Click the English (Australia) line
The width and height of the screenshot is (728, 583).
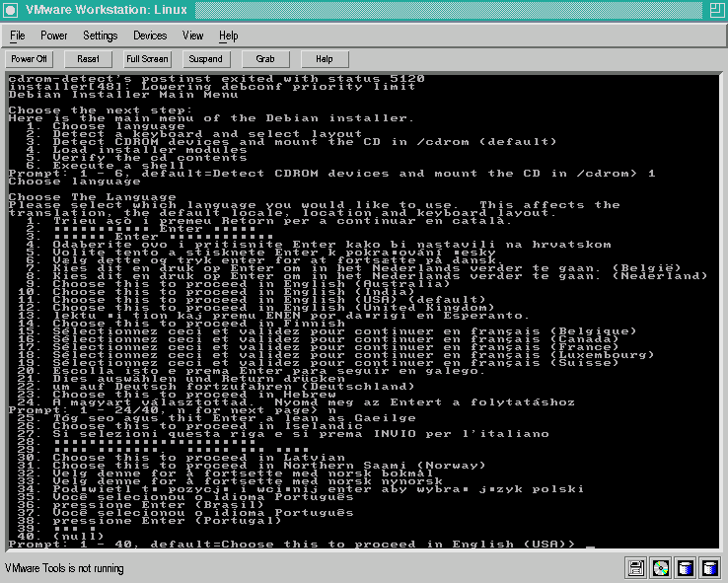(238, 284)
